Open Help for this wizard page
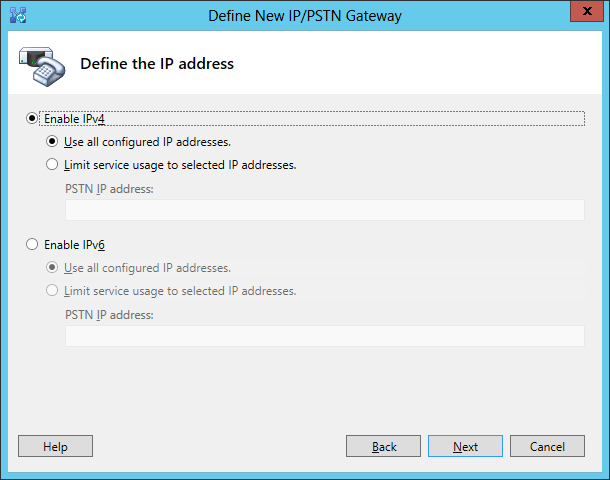 pos(55,447)
